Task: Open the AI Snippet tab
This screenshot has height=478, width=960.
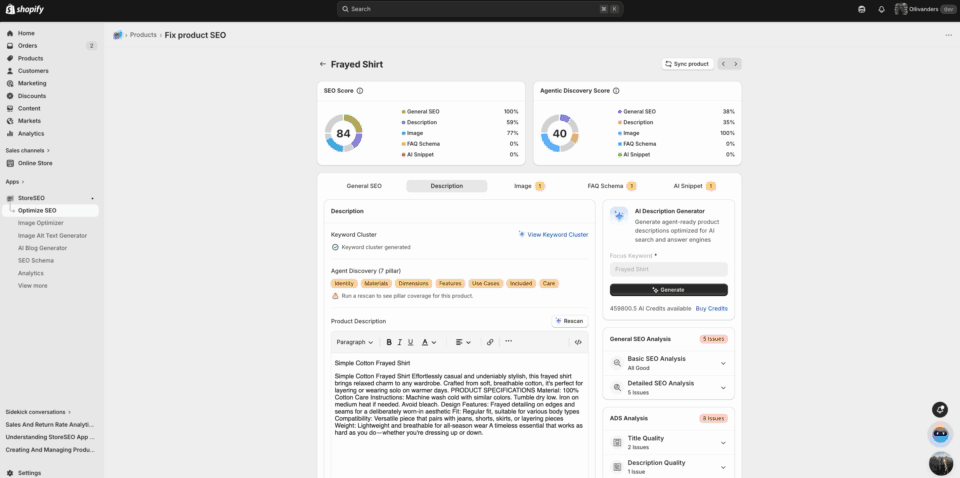Action: (694, 186)
